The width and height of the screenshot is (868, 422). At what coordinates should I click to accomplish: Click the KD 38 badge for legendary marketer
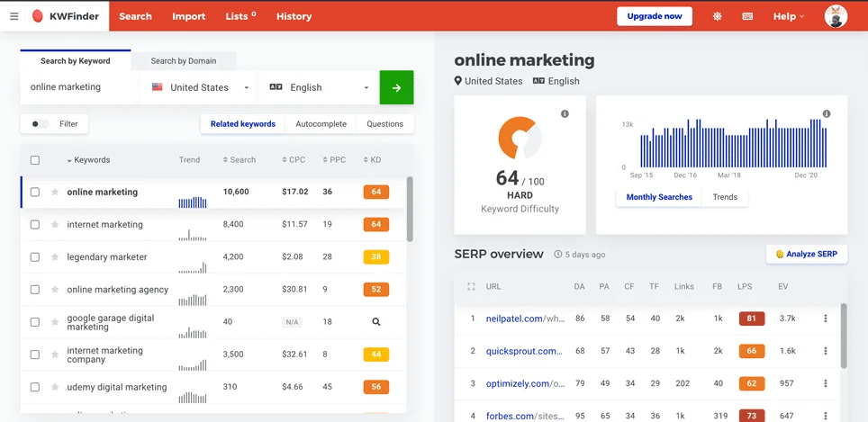pos(376,257)
